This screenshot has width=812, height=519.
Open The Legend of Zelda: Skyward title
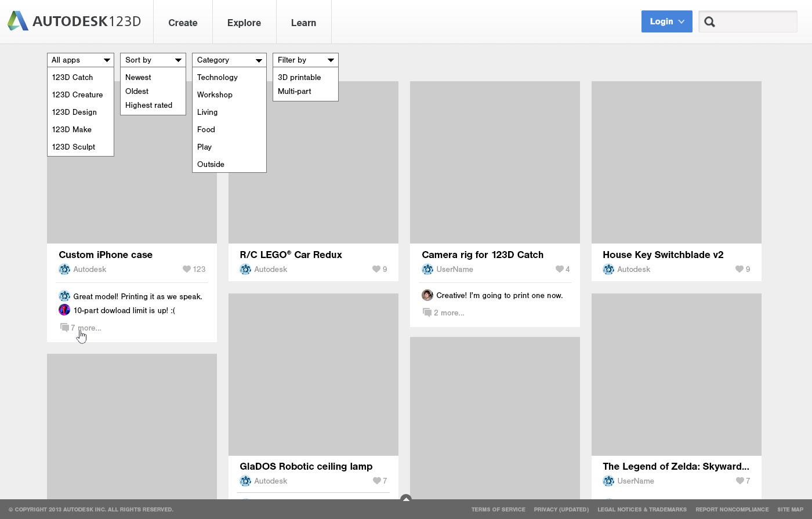(x=676, y=466)
